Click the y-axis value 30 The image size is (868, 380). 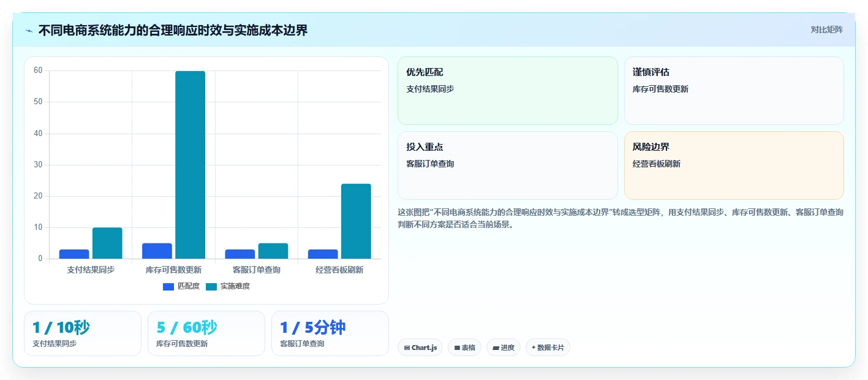point(38,165)
